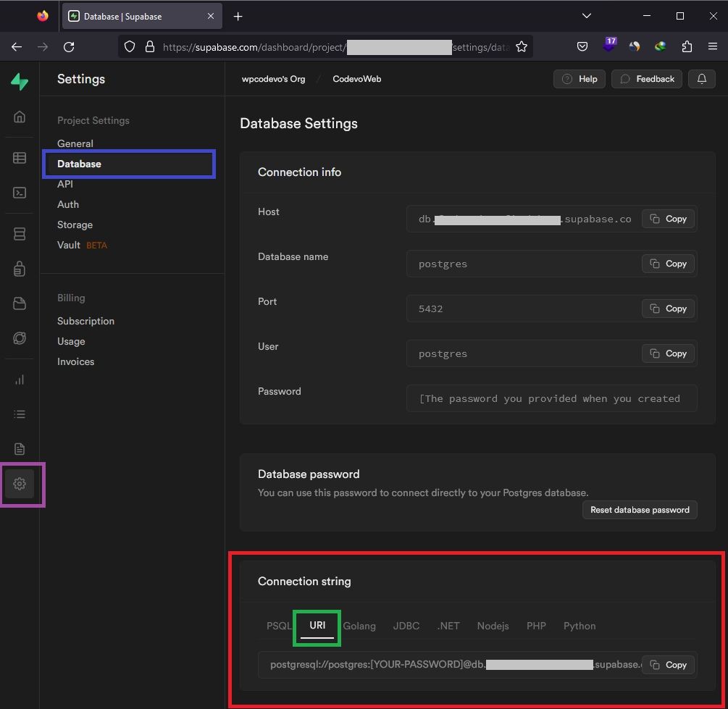728x709 pixels.
Task: Open Subscription under Billing
Action: tap(85, 322)
